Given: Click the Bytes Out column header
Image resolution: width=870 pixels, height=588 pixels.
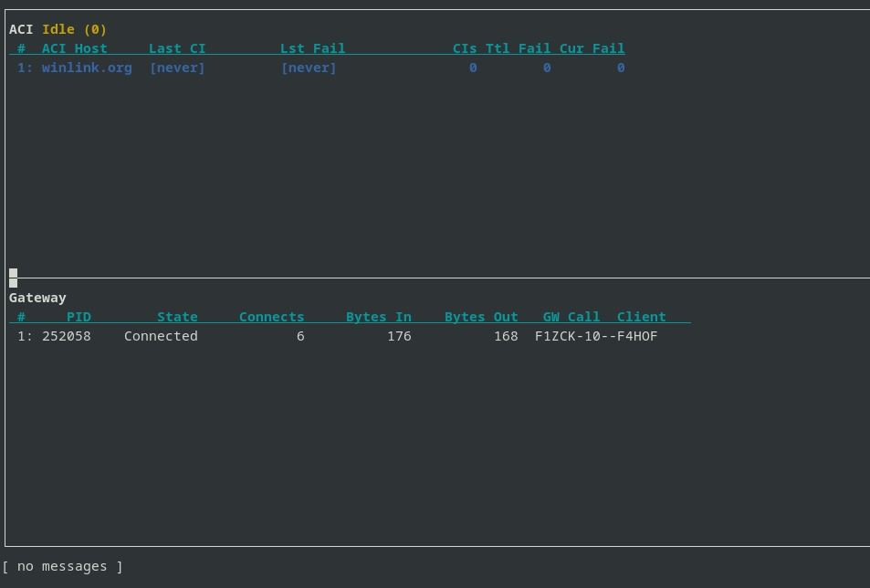Looking at the screenshot, I should [481, 317].
